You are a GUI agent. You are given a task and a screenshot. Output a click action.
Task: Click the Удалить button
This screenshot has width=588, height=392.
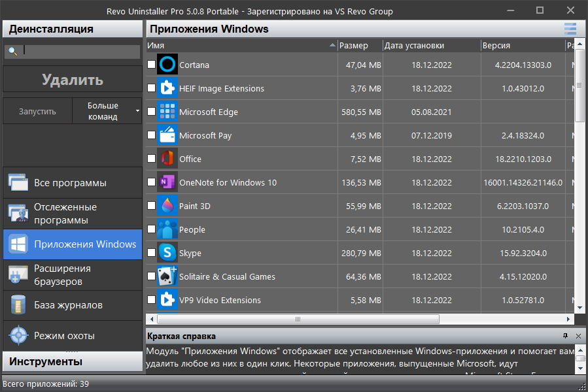tap(73, 80)
